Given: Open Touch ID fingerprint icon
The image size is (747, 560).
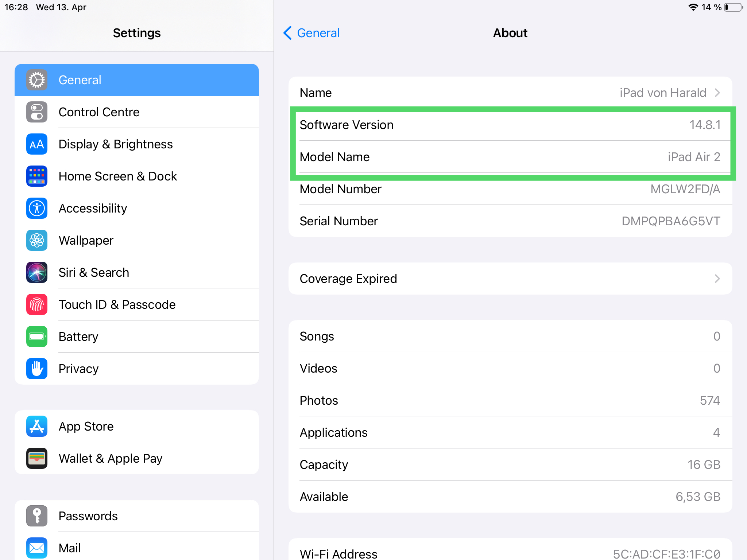Looking at the screenshot, I should pyautogui.click(x=37, y=304).
